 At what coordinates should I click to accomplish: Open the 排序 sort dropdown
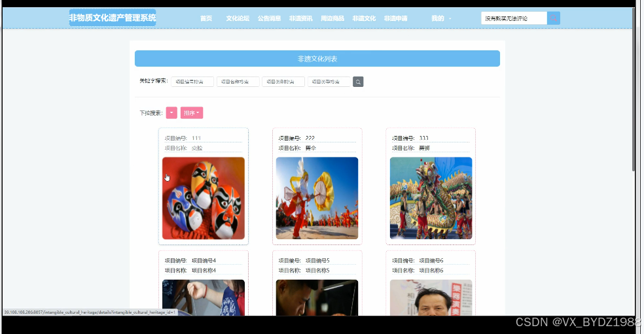coord(192,113)
